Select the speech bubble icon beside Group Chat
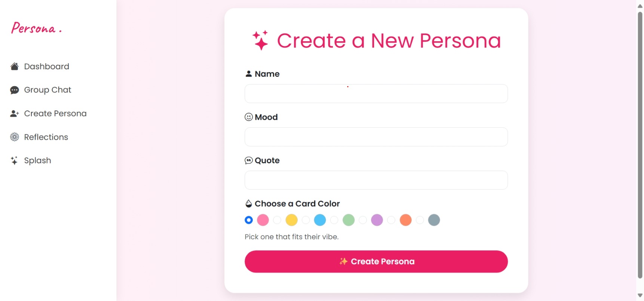 (x=15, y=90)
